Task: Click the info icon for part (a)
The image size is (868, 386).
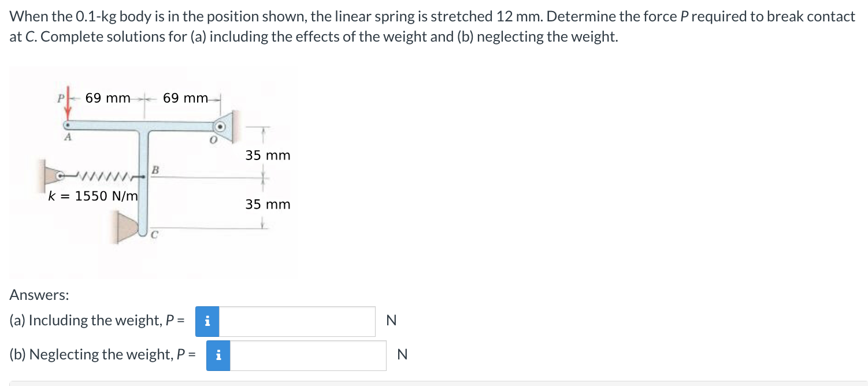Action: coord(207,321)
